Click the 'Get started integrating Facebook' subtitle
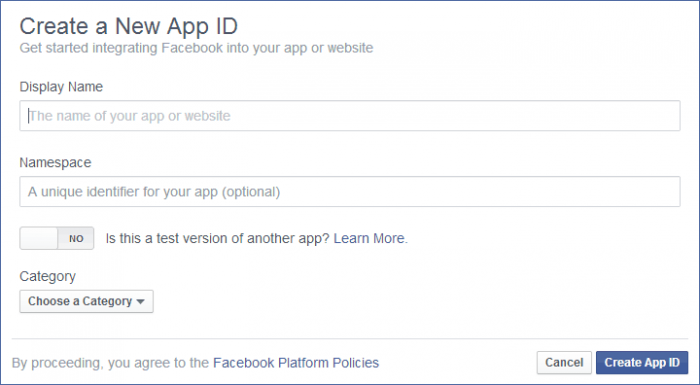 196,48
